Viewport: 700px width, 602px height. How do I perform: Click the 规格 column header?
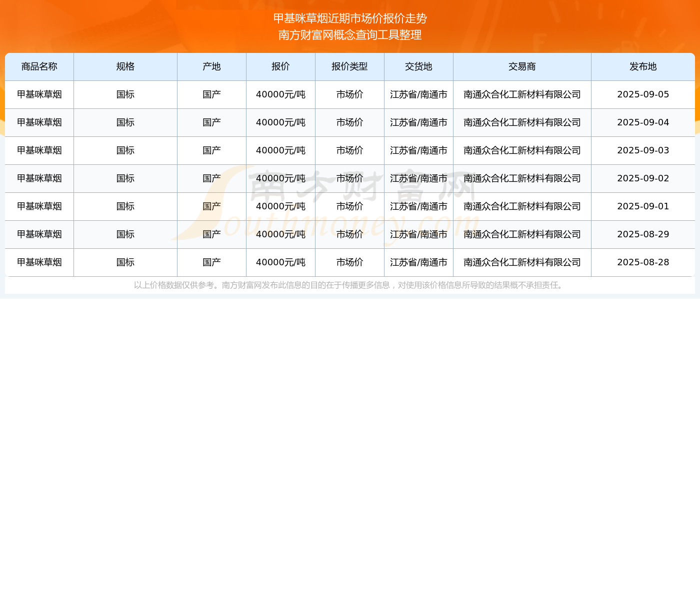[x=125, y=67]
